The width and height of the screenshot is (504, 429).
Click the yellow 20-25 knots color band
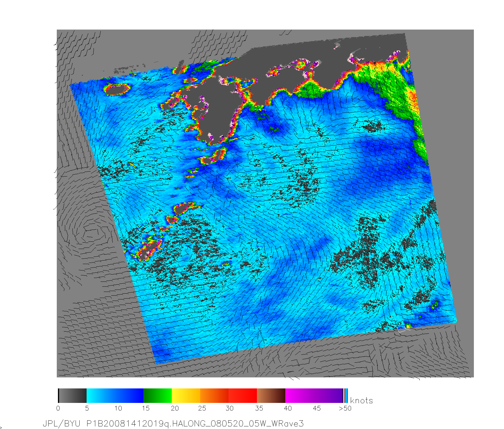click(186, 396)
